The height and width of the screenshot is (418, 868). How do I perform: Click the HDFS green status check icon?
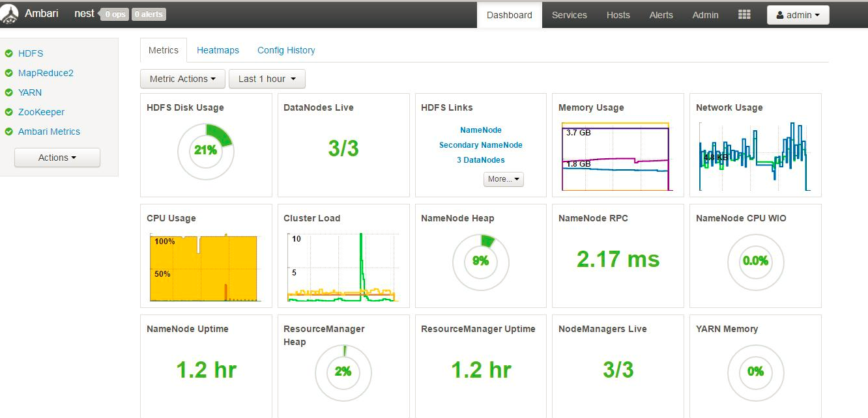(x=9, y=53)
